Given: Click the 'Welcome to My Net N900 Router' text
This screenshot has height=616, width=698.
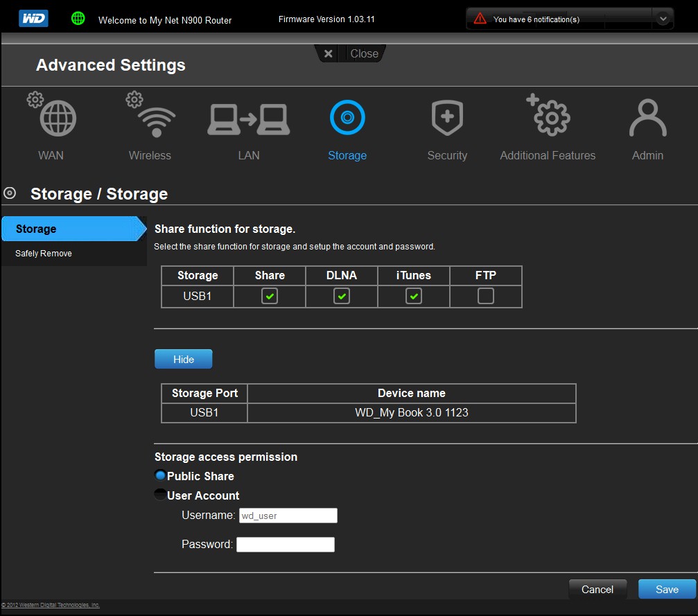Looking at the screenshot, I should click(165, 20).
